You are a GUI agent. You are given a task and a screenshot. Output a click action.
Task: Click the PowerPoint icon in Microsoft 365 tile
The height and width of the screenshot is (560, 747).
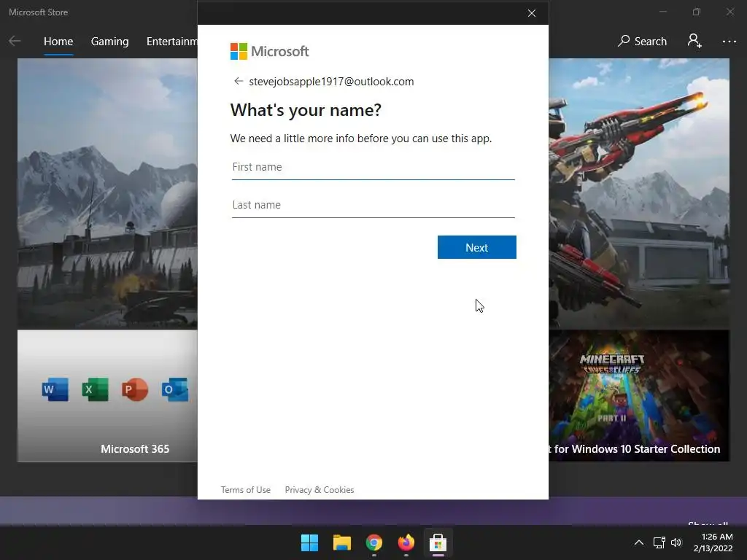coord(135,389)
